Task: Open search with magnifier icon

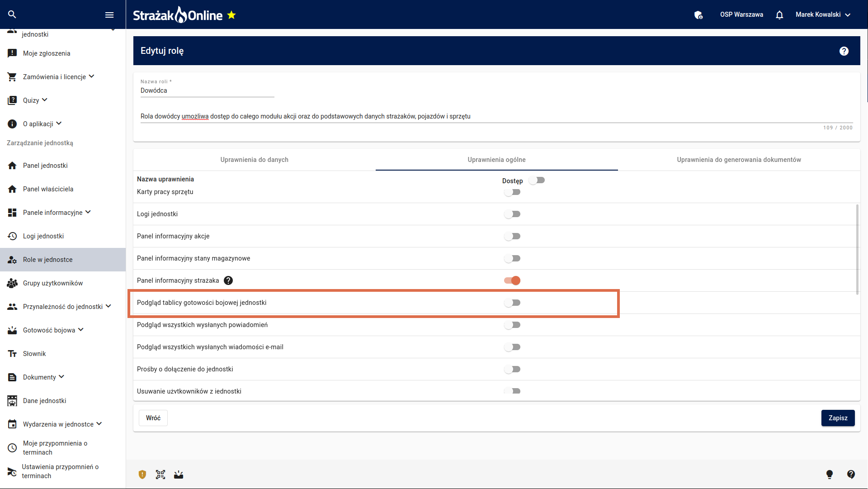Action: [12, 14]
